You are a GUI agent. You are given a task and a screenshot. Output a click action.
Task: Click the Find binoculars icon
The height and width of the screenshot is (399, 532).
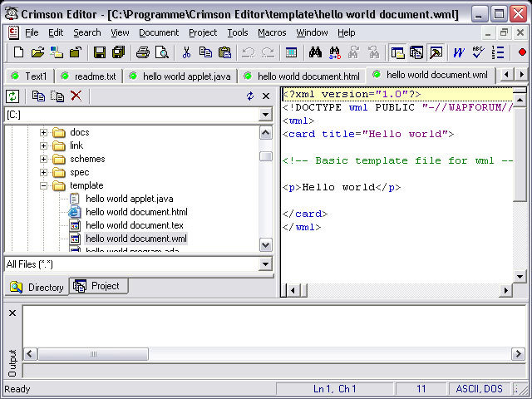315,52
